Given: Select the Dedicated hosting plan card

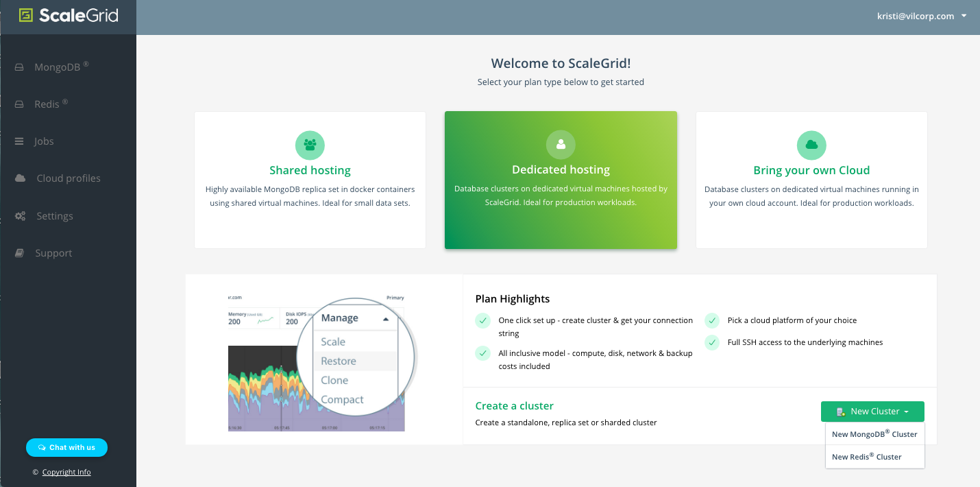Looking at the screenshot, I should point(561,180).
